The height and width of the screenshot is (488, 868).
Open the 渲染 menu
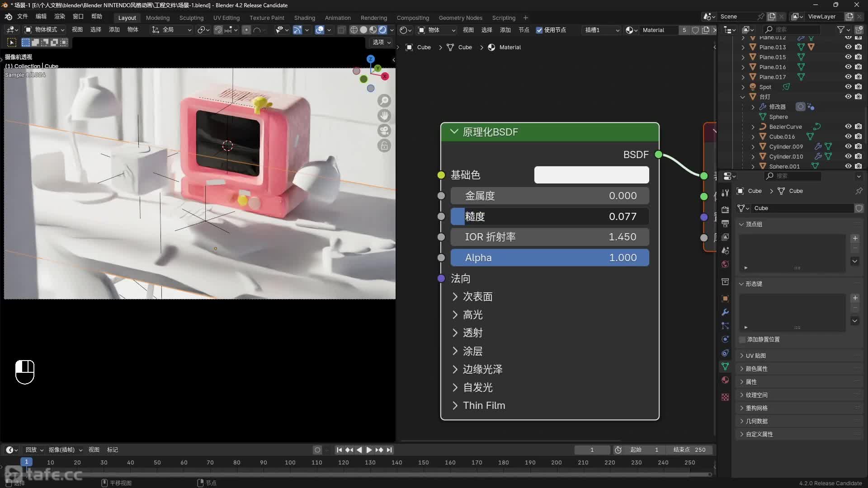click(x=60, y=17)
